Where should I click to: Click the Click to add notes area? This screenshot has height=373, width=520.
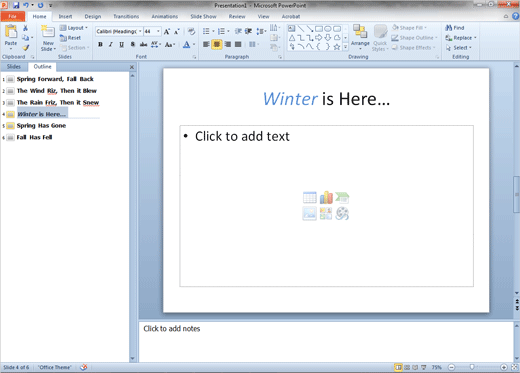click(326, 341)
